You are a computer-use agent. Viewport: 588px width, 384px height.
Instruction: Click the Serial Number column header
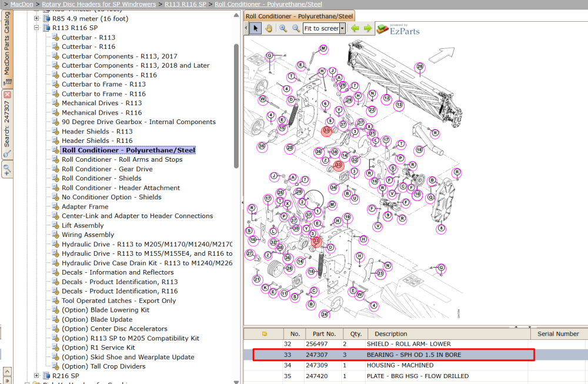[559, 334]
